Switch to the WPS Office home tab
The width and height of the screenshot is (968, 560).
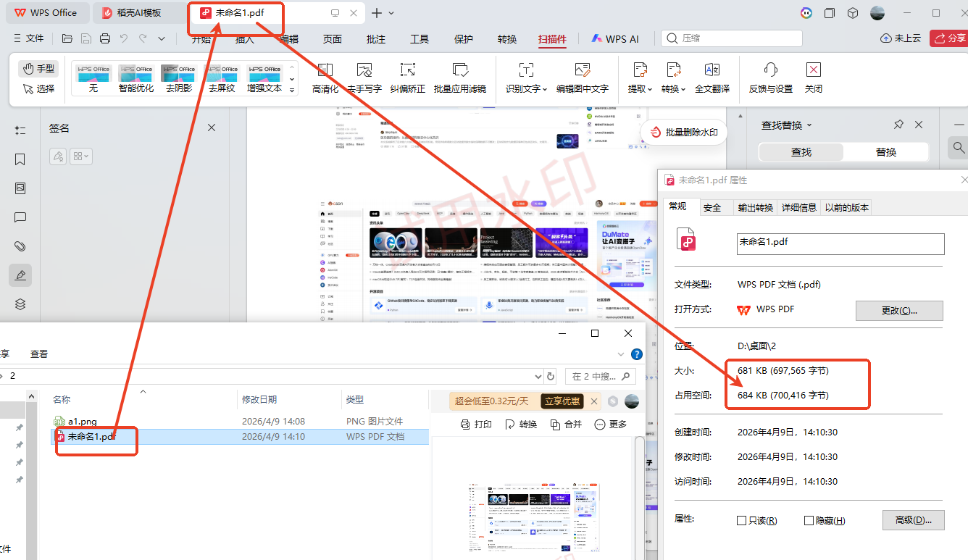pyautogui.click(x=46, y=13)
